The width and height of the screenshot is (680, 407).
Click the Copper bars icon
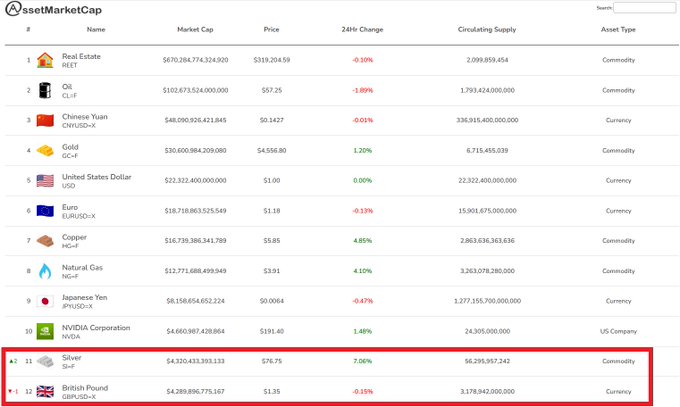tap(45, 241)
